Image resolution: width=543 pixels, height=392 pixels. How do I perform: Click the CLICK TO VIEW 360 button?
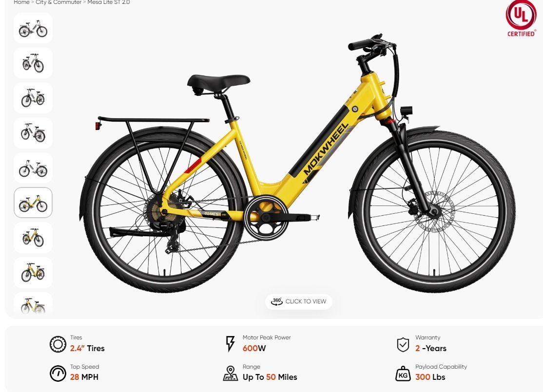click(x=298, y=301)
